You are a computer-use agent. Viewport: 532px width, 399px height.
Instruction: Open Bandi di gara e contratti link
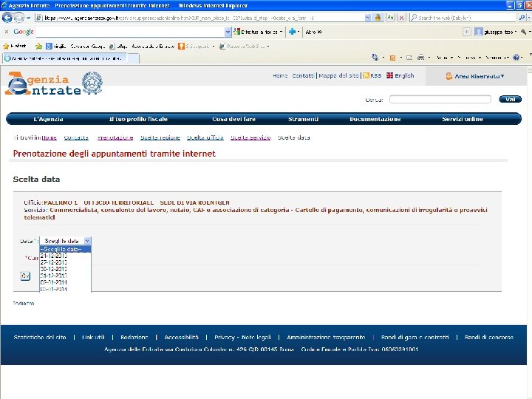(x=415, y=337)
